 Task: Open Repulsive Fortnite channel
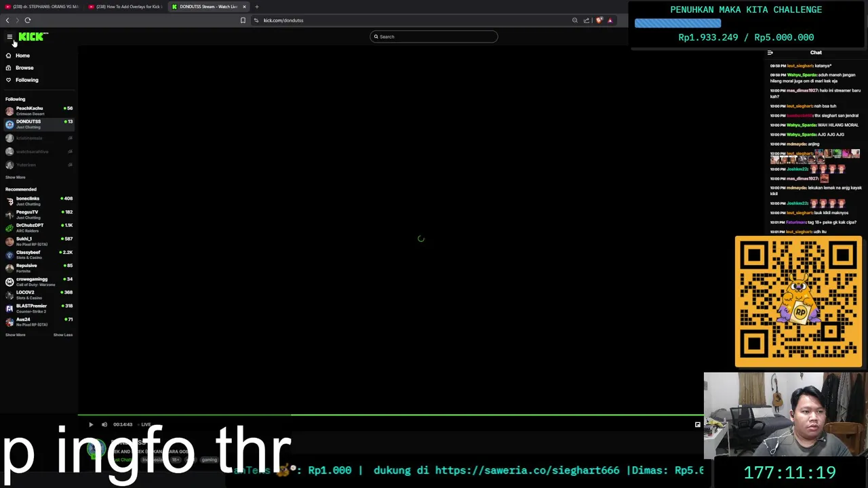[x=39, y=268]
